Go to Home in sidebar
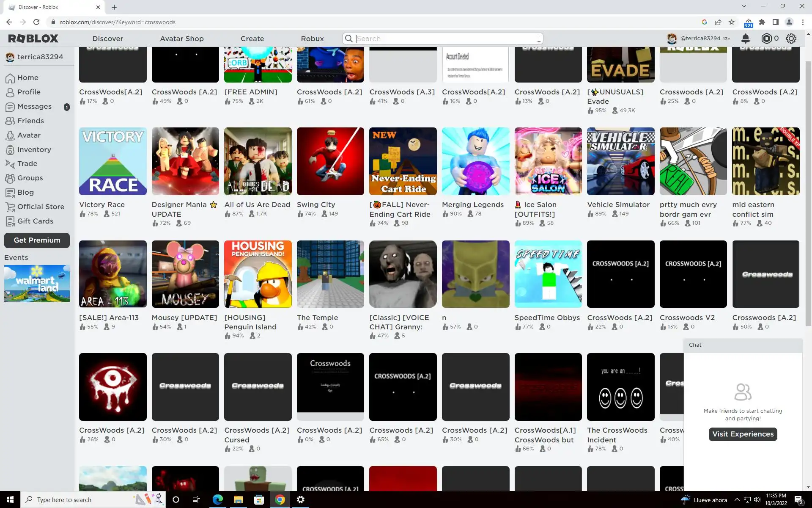 click(x=27, y=77)
